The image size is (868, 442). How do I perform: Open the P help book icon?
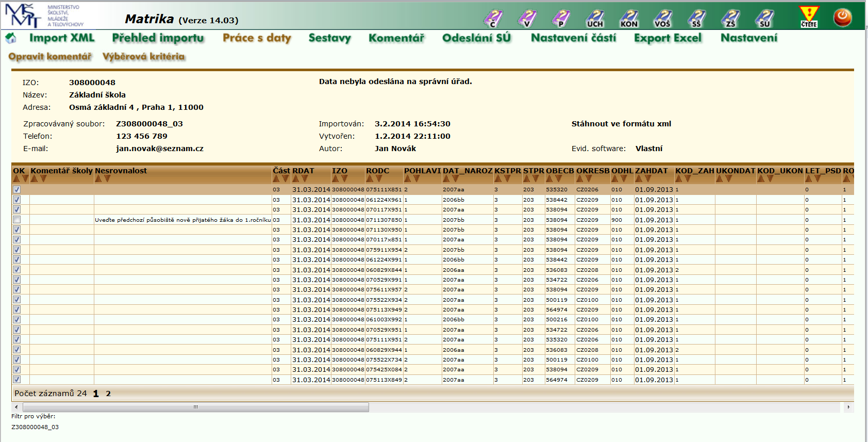pyautogui.click(x=561, y=18)
